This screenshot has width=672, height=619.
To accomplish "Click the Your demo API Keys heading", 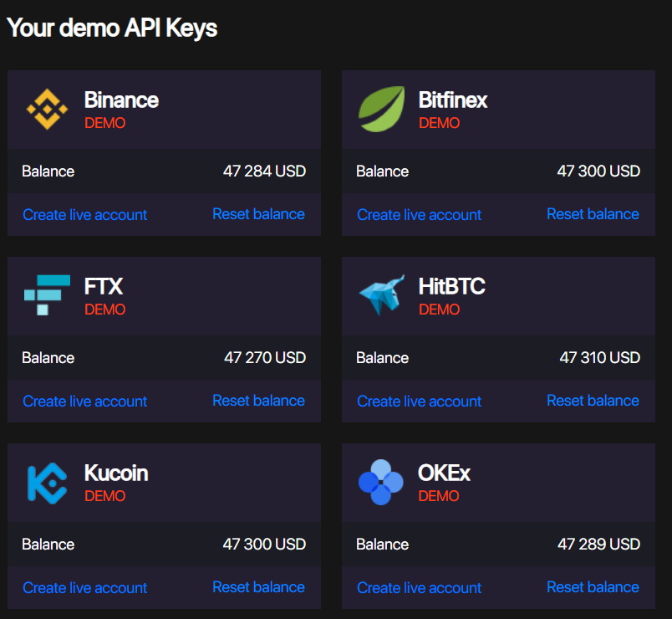I will coord(112,28).
